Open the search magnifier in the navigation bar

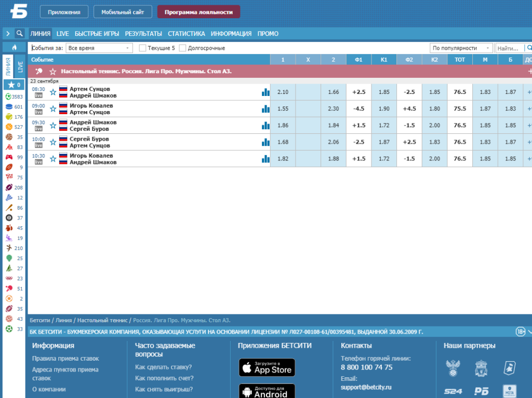pyautogui.click(x=20, y=33)
